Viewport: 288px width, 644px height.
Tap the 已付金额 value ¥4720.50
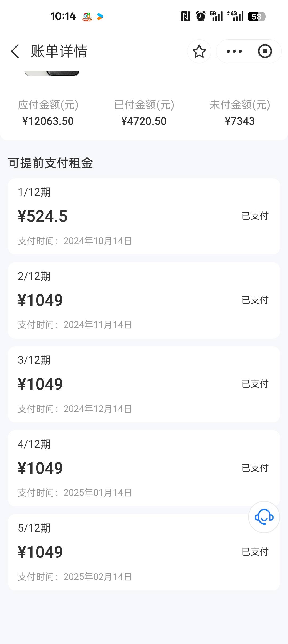pyautogui.click(x=144, y=121)
